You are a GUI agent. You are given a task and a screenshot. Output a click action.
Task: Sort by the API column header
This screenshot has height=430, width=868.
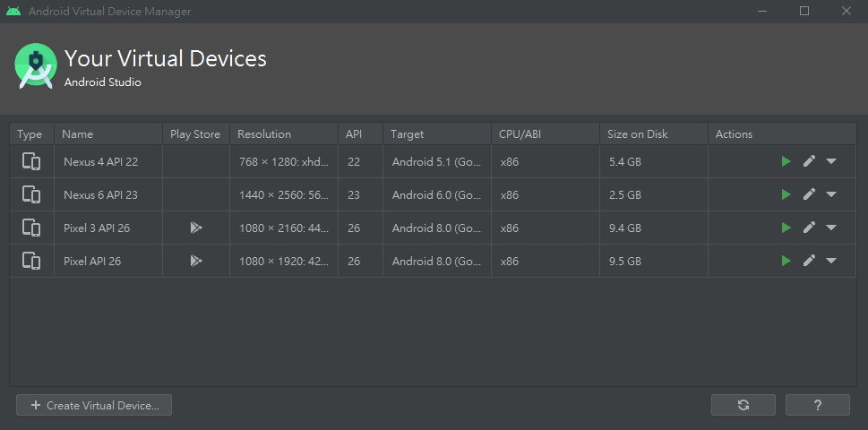pyautogui.click(x=354, y=133)
